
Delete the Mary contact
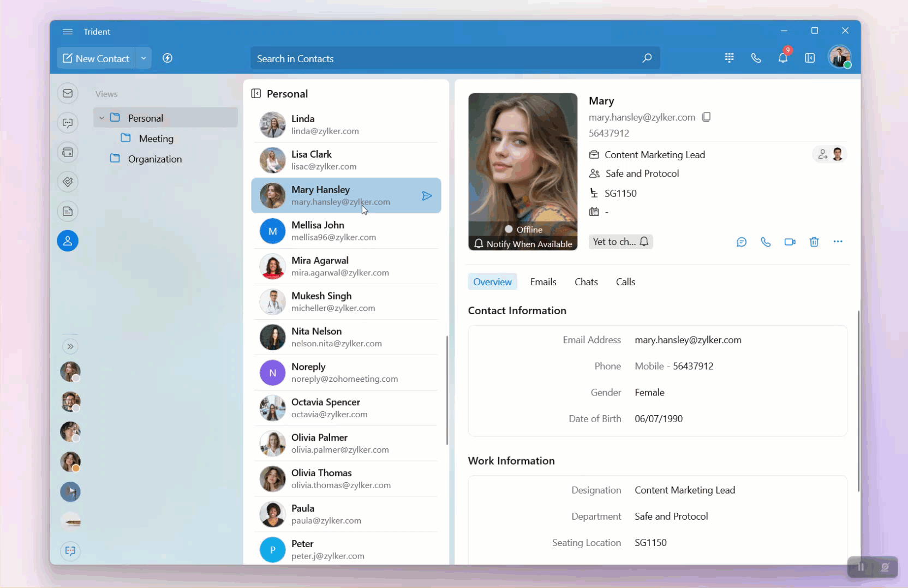814,242
